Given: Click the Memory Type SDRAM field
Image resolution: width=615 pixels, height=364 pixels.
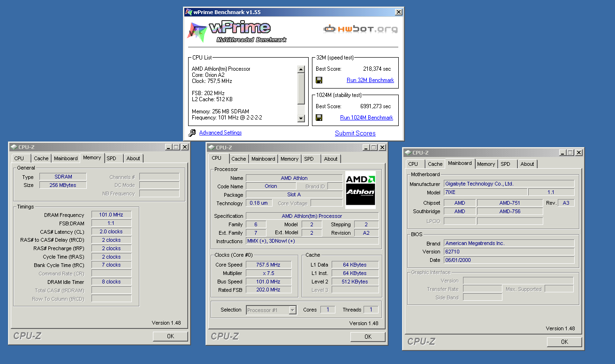Looking at the screenshot, I should point(63,177).
